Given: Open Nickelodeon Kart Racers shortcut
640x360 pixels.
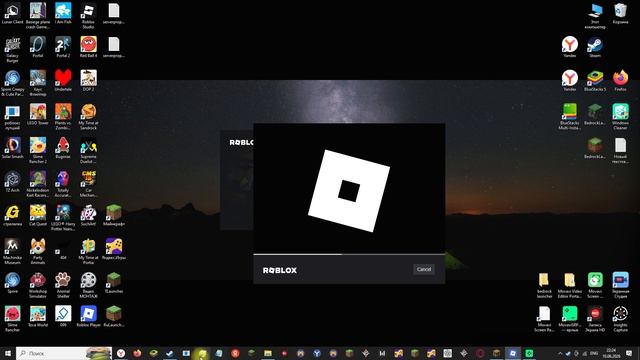Looking at the screenshot, I should tap(38, 184).
